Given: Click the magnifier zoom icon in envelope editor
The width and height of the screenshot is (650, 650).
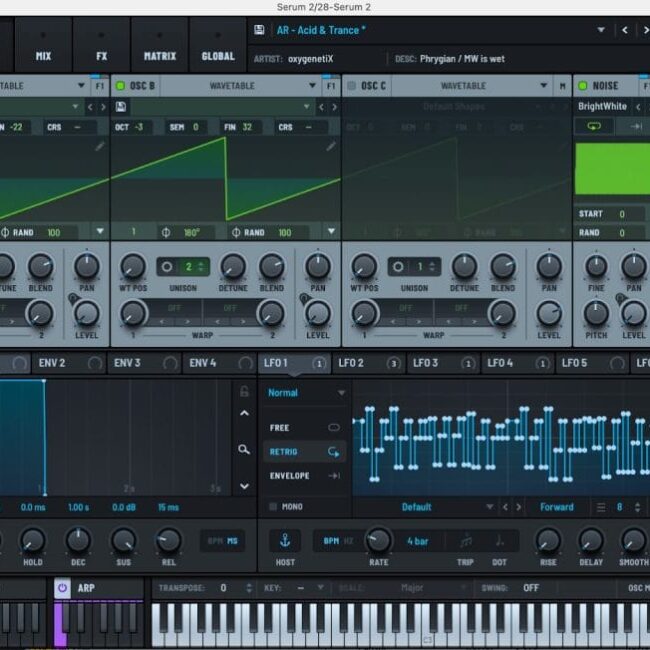Looking at the screenshot, I should [x=244, y=449].
